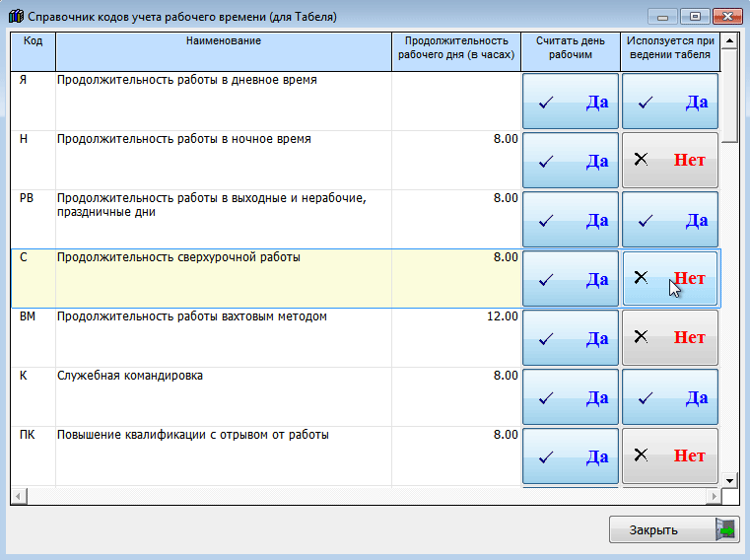Click 'Служебная командировка' name cell

point(224,396)
